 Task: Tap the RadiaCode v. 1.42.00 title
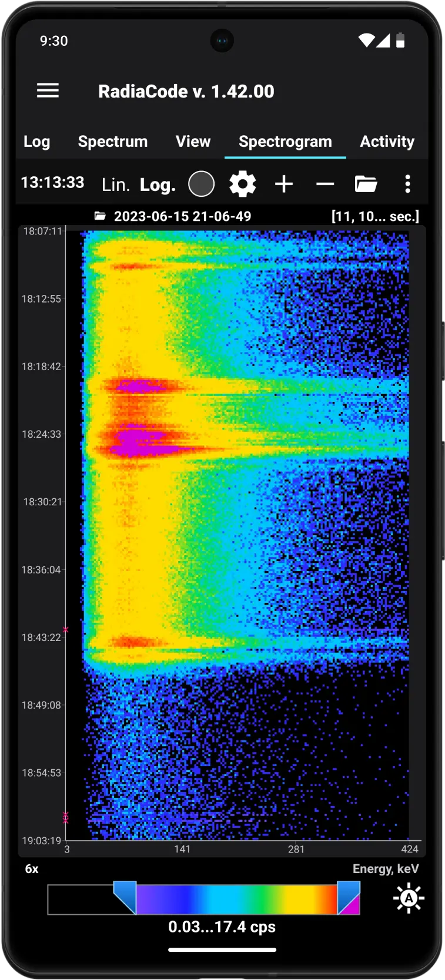pyautogui.click(x=186, y=91)
